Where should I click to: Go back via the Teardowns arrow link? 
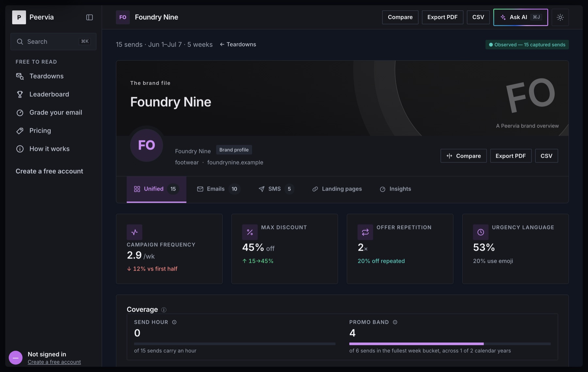pos(238,44)
